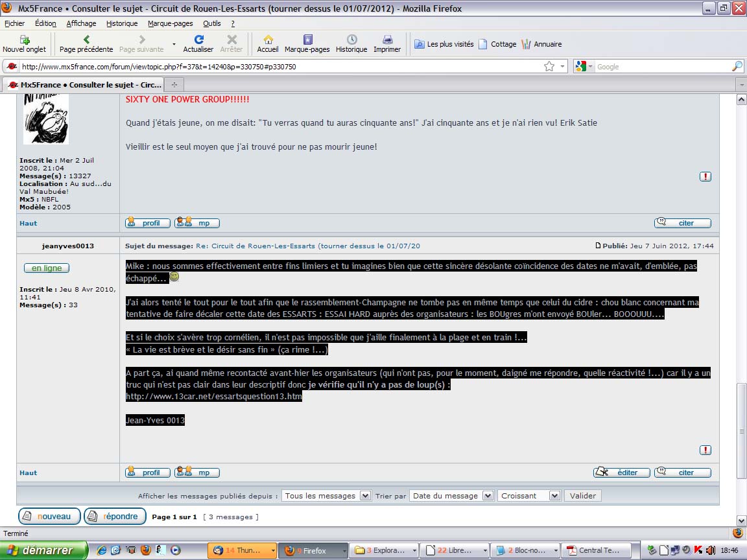Focus the URL address field
This screenshot has width=747, height=560.
[x=281, y=67]
